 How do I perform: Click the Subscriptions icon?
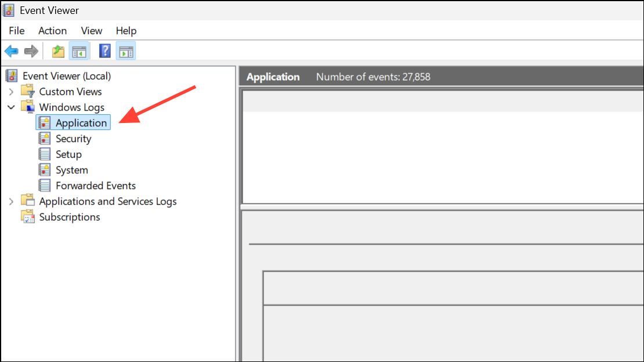click(x=28, y=216)
